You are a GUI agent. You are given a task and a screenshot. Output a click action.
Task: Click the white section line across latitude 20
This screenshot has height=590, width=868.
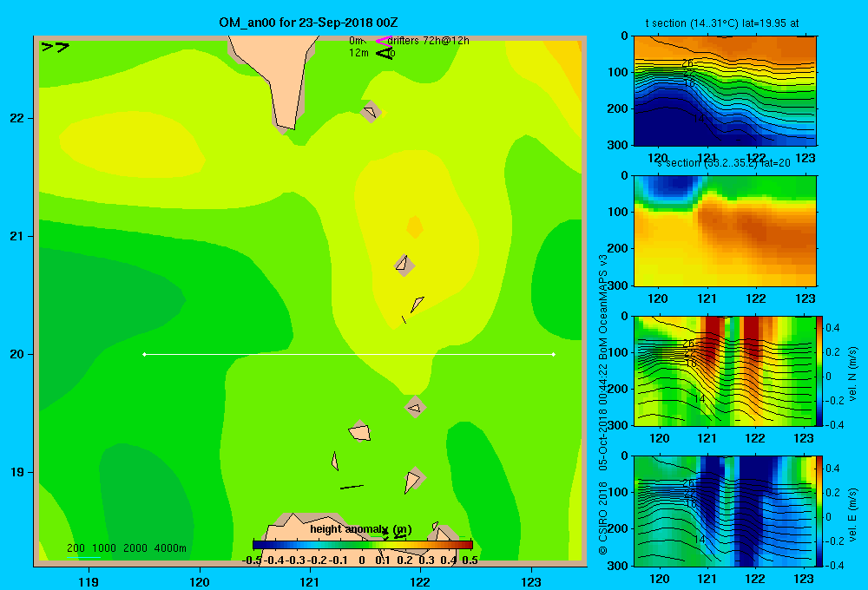(x=349, y=354)
